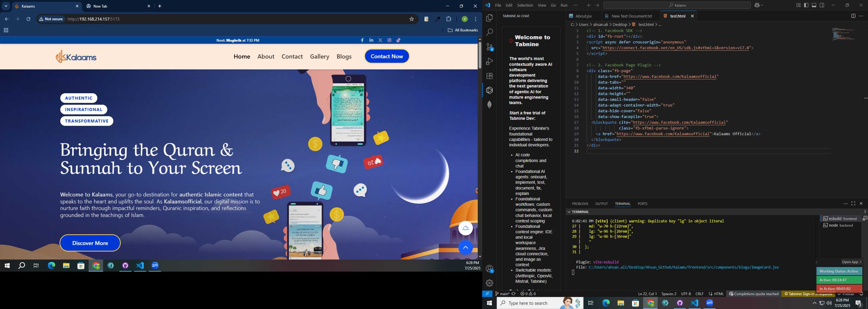Open the VS Code overflow menu after Run
The height and width of the screenshot is (309, 868).
[576, 5]
